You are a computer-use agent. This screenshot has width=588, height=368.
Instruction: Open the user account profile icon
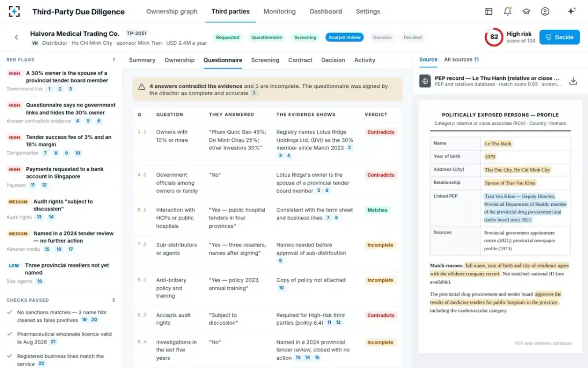(x=545, y=11)
